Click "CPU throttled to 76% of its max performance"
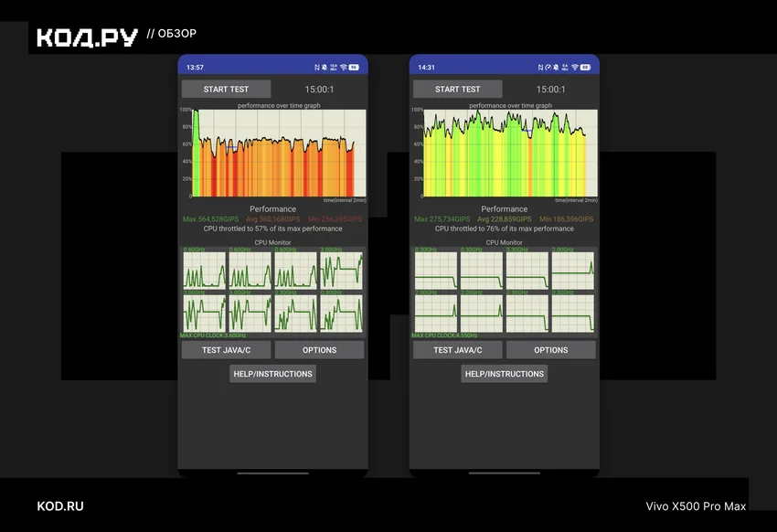Viewport: 777px width, 532px height. 504,229
